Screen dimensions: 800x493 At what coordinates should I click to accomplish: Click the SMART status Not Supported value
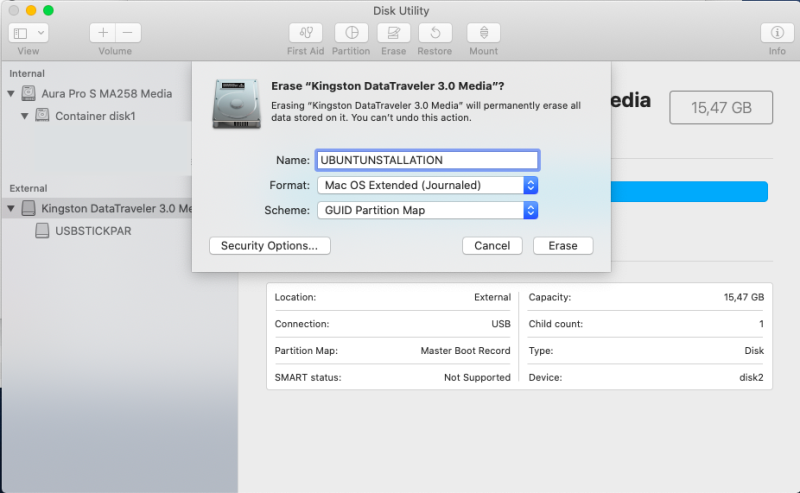click(x=477, y=377)
